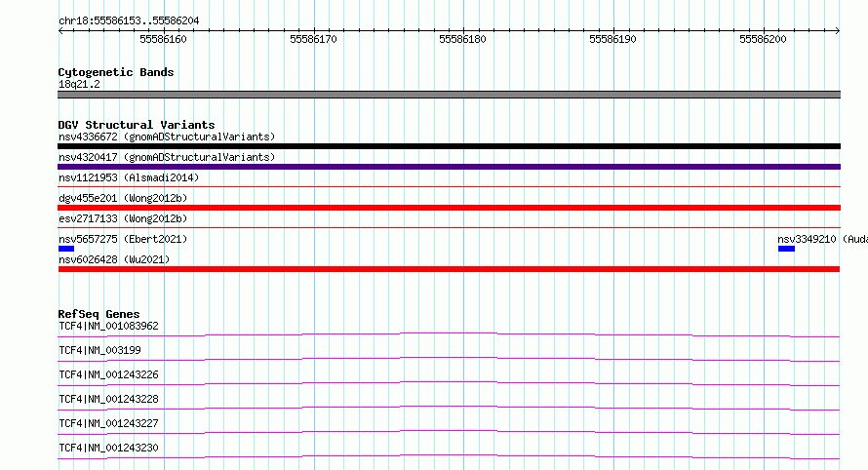This screenshot has width=868, height=470.
Task: Open the RefSeq Genes track title
Action: 99,314
